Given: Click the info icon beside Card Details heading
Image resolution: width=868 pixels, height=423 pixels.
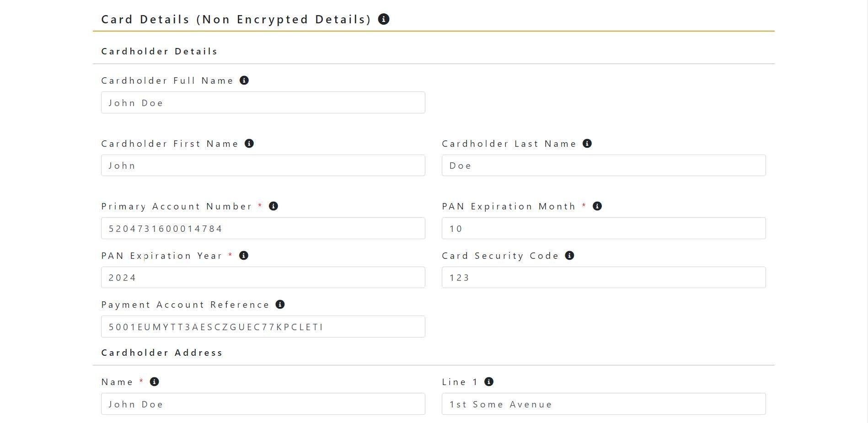Looking at the screenshot, I should [384, 19].
